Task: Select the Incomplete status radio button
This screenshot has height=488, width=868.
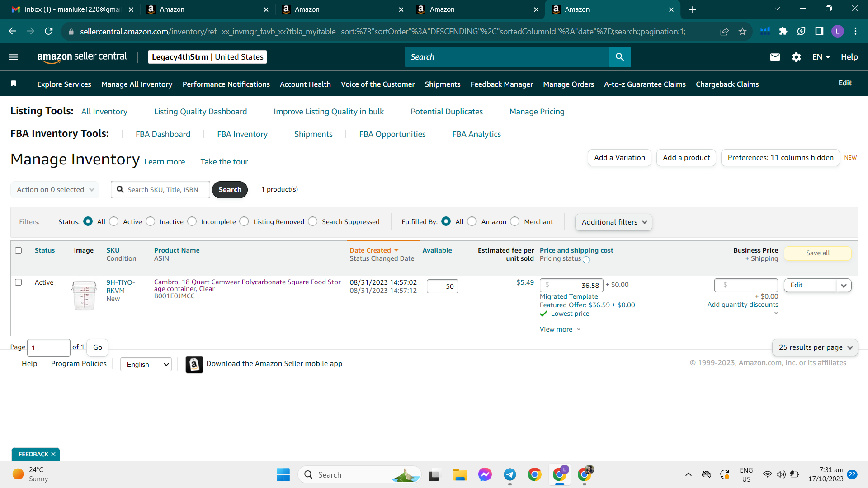Action: click(x=192, y=221)
